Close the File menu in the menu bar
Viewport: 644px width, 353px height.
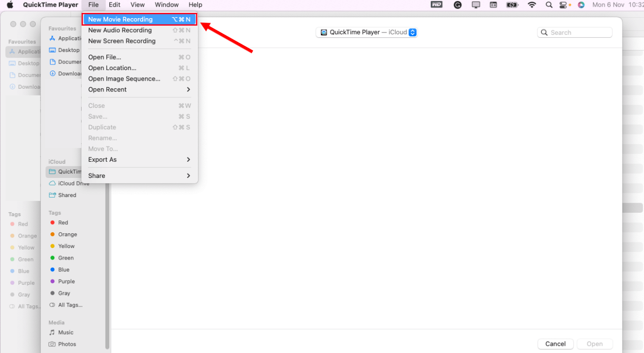click(93, 5)
